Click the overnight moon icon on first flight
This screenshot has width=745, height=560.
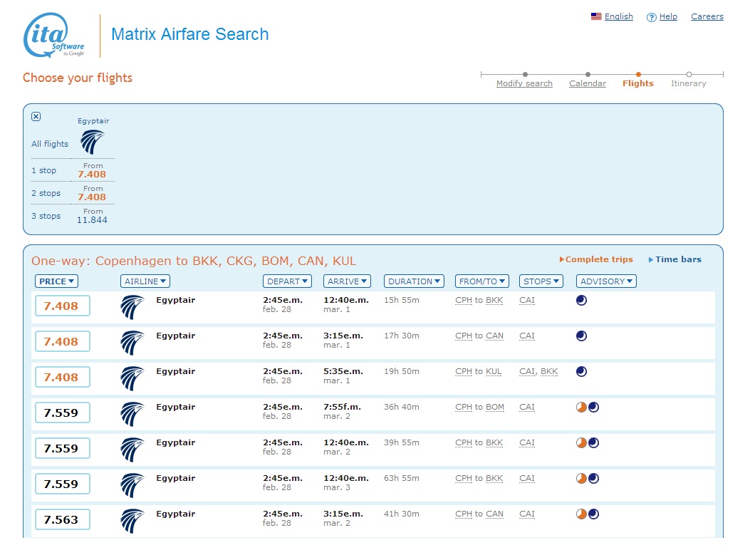581,301
